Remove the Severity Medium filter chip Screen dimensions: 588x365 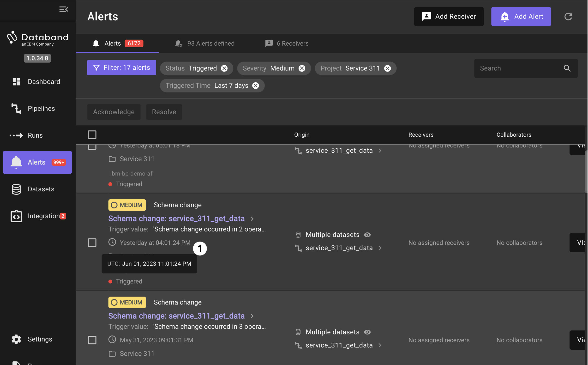[x=302, y=68]
